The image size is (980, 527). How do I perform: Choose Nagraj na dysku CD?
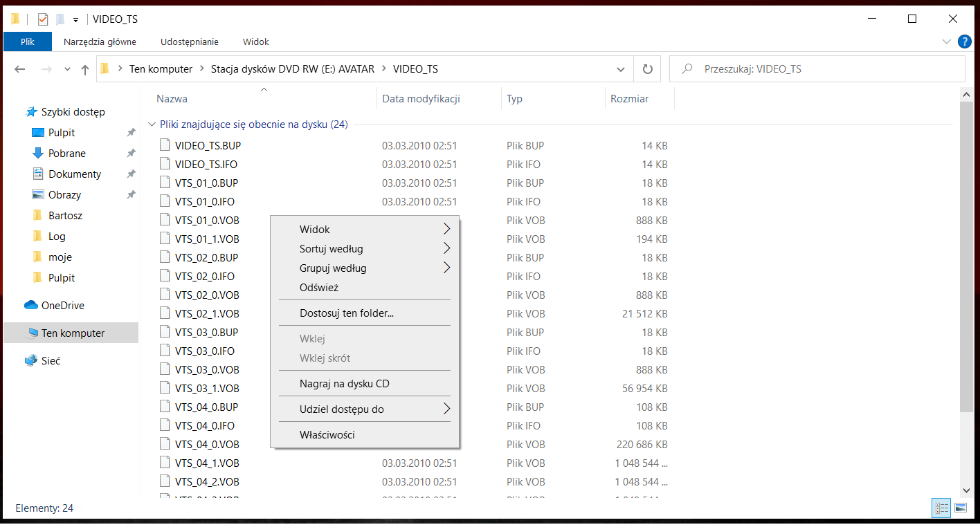coord(365,383)
